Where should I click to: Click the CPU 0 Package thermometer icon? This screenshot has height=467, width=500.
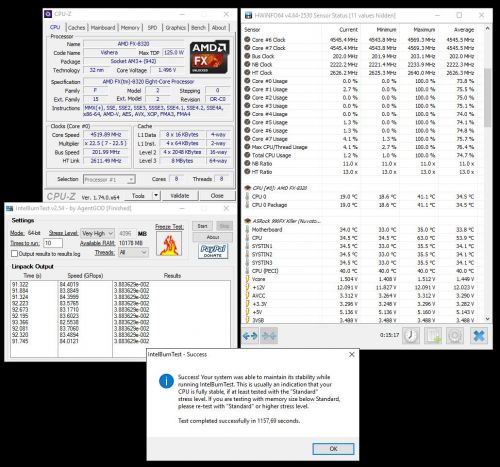pyautogui.click(x=247, y=205)
